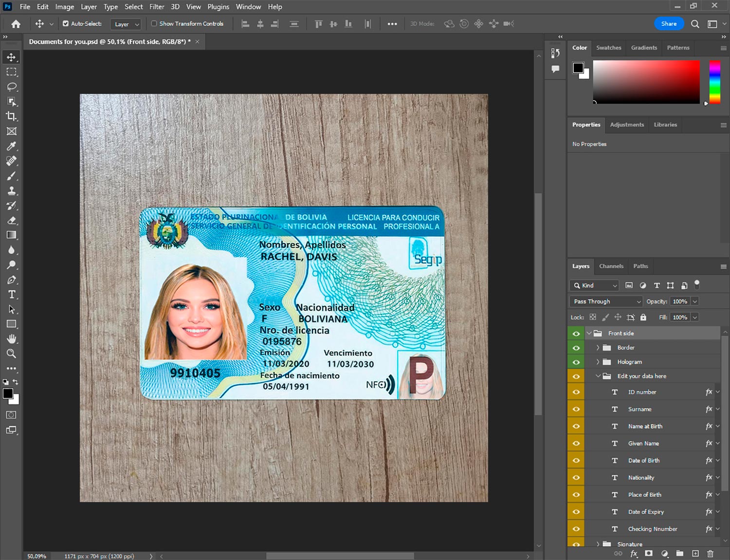This screenshot has height=560, width=730.
Task: Pick the Eyedropper tool
Action: pyautogui.click(x=12, y=146)
